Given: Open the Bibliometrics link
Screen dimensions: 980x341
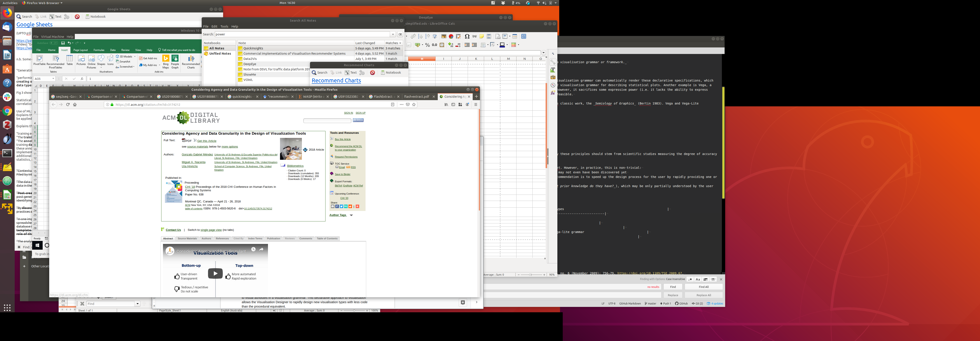Looking at the screenshot, I should coord(295,166).
